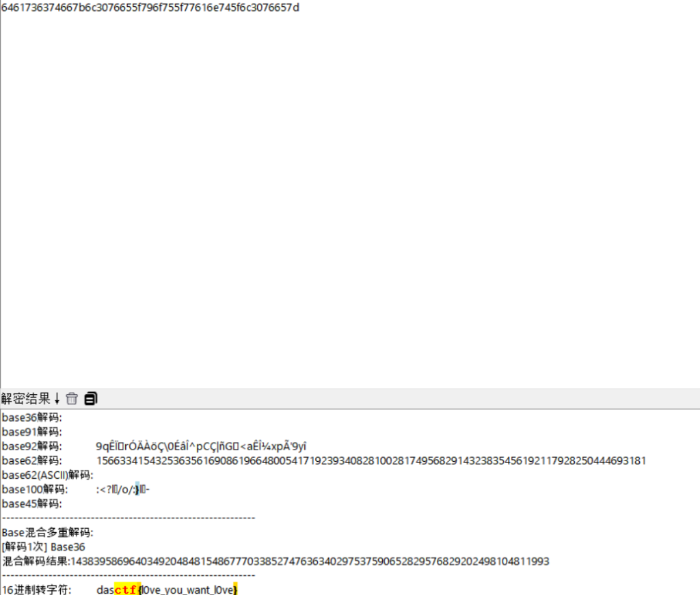This screenshot has width=700, height=595.
Task: Click the trash icon to clear results
Action: (72, 398)
